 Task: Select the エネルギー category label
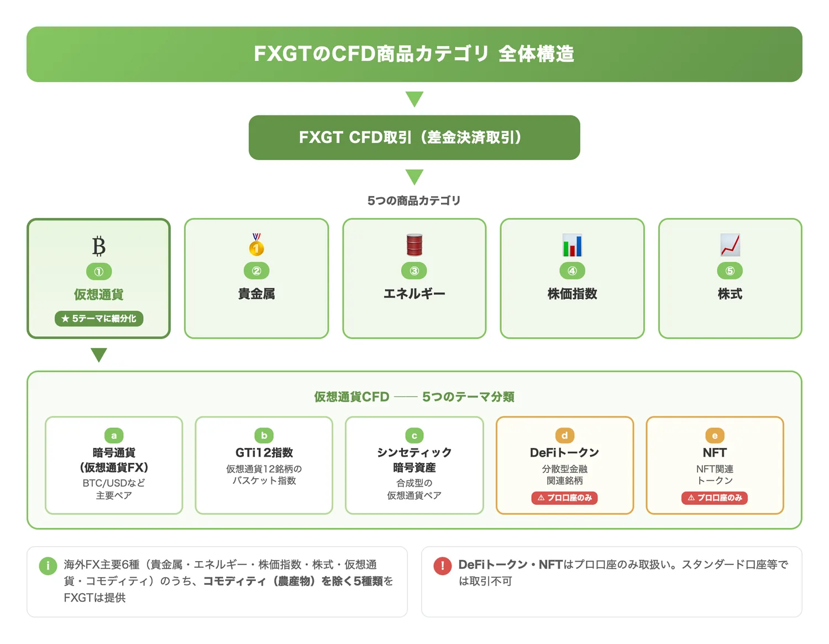[414, 294]
